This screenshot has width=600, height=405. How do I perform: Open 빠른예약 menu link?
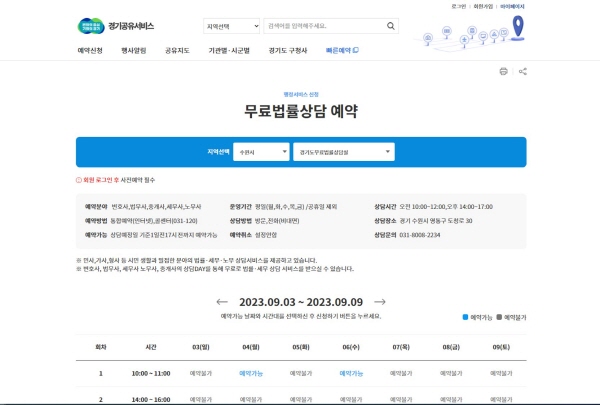(x=342, y=51)
